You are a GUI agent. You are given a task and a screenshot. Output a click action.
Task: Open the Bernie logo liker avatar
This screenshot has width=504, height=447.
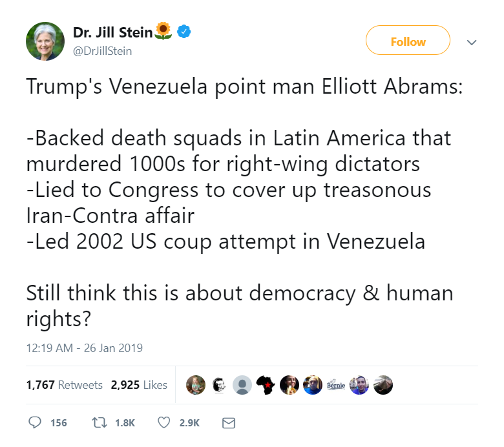[336, 385]
